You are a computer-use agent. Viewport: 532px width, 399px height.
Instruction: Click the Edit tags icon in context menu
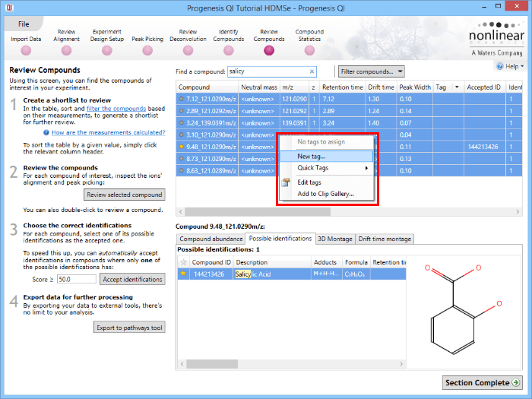[286, 182]
